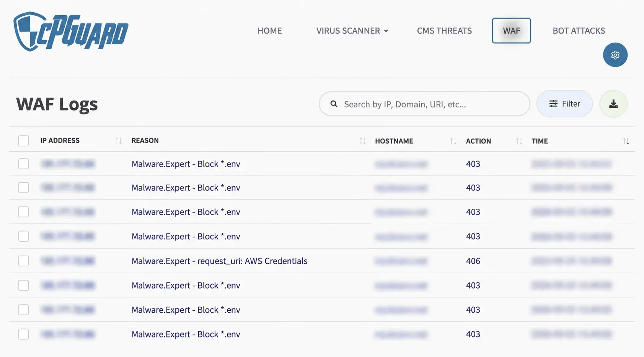This screenshot has height=357, width=644.
Task: Expand the Virus Scanner dropdown menu
Action: (352, 31)
